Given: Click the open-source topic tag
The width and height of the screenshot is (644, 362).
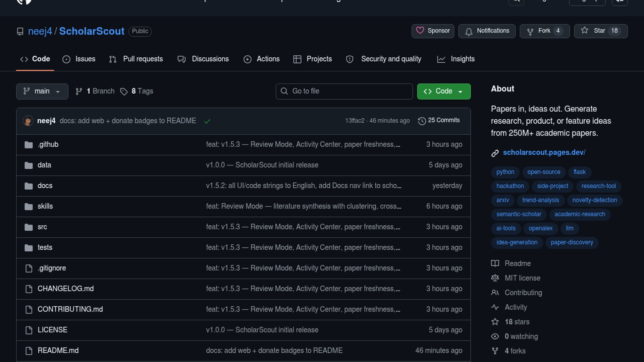Looking at the screenshot, I should pos(544,172).
